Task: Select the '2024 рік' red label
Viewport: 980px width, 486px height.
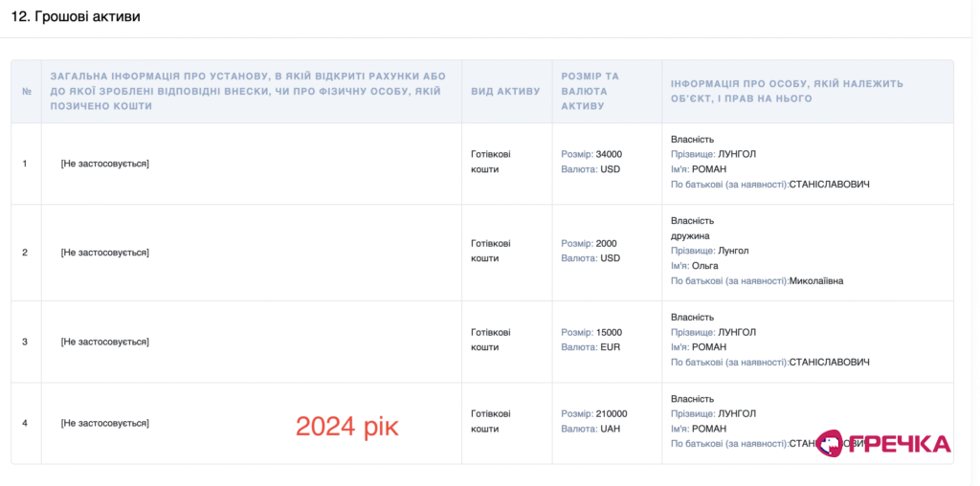Action: [346, 427]
